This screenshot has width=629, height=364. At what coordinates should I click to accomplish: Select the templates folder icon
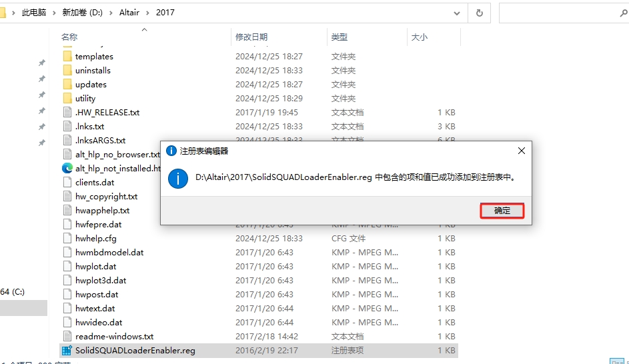pos(67,57)
